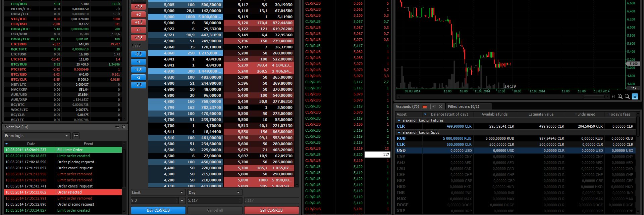Click the red indicator on Accounts tab

click(x=424, y=107)
